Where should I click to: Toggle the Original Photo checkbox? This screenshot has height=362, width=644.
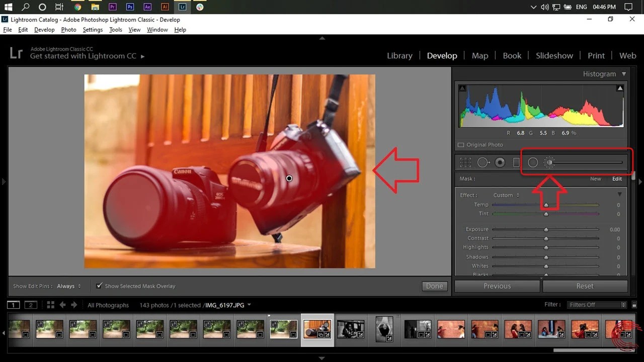point(461,145)
